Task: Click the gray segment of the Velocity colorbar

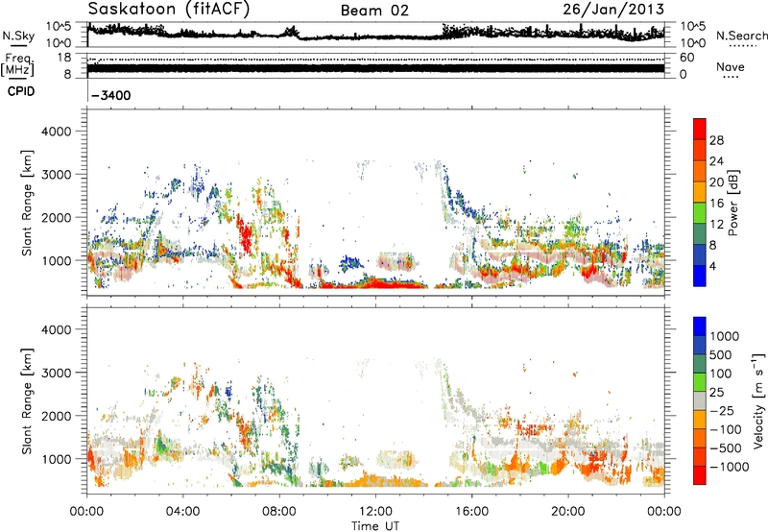Action: pos(700,401)
